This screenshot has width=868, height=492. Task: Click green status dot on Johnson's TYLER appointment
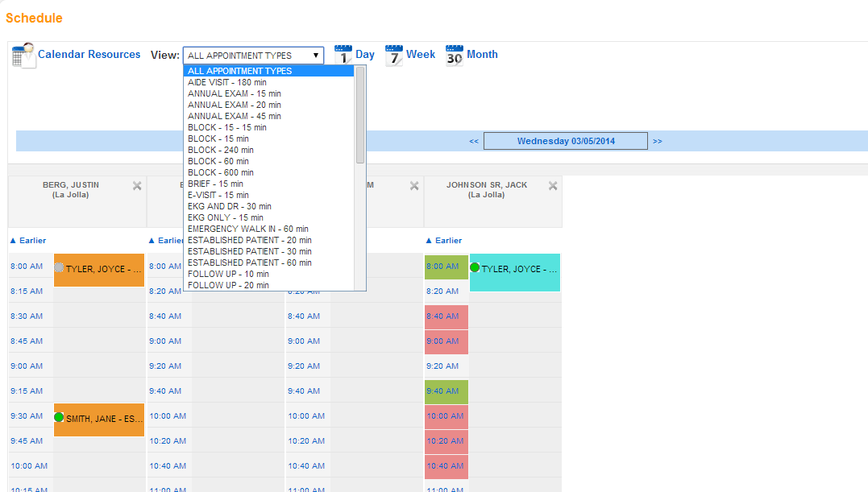475,267
